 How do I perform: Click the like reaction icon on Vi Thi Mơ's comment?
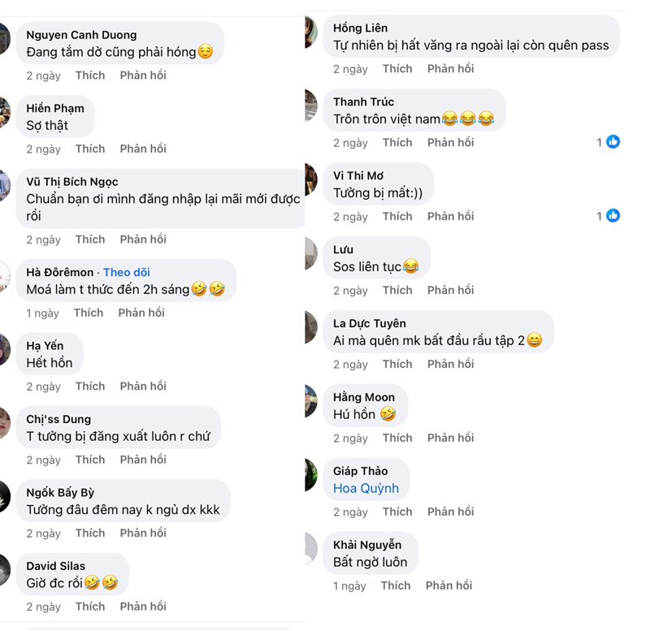coord(613,216)
